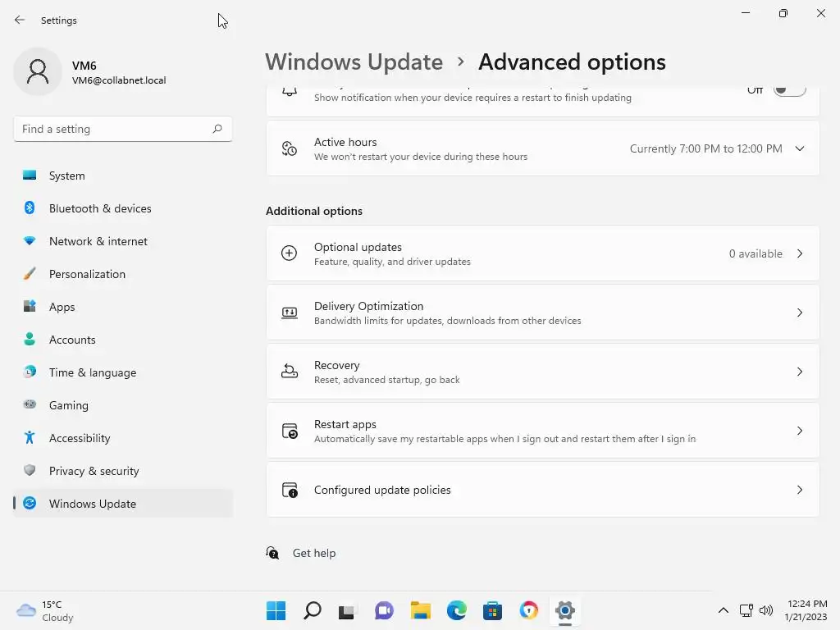This screenshot has height=630, width=840.
Task: Launch Google Chrome from taskbar
Action: click(529, 610)
